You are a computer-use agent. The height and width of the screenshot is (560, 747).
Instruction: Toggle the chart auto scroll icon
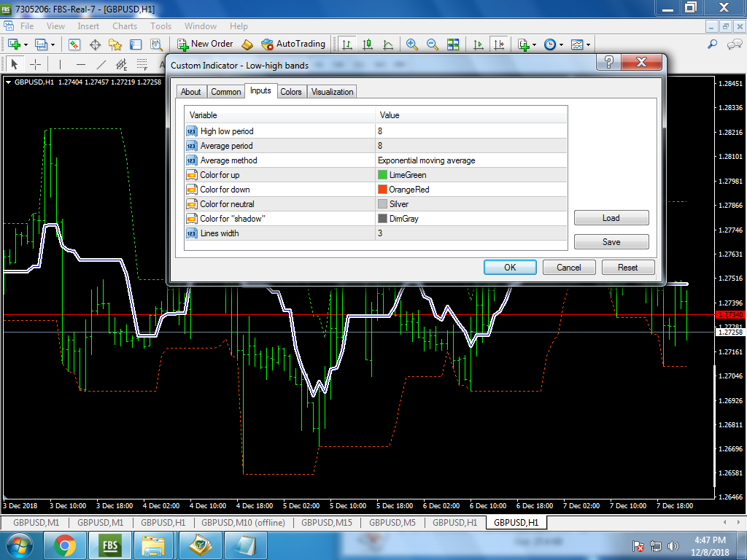pyautogui.click(x=478, y=44)
